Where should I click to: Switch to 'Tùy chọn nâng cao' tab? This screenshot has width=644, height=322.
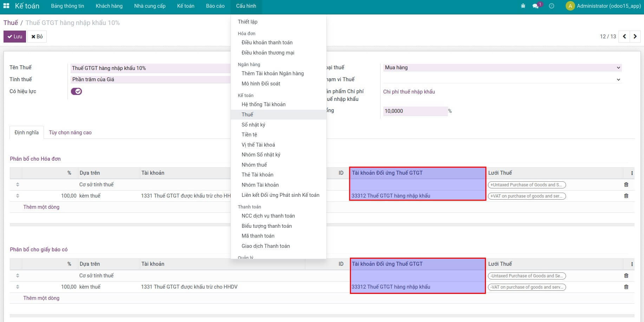[x=70, y=133]
